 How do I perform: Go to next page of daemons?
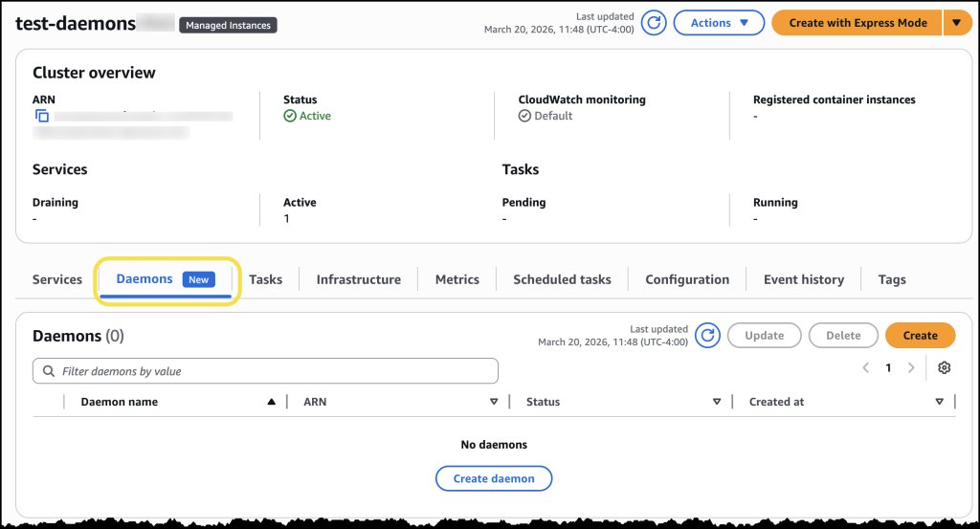point(911,368)
